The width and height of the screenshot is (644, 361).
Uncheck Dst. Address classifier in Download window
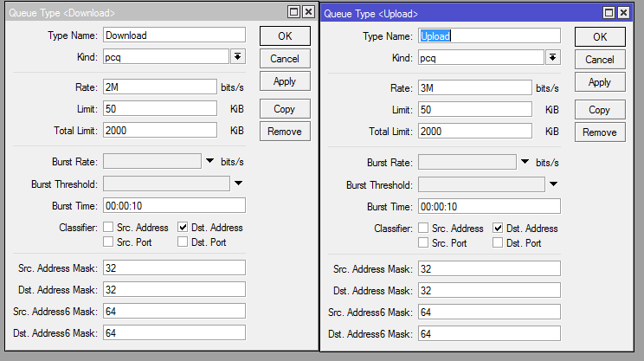coord(183,227)
